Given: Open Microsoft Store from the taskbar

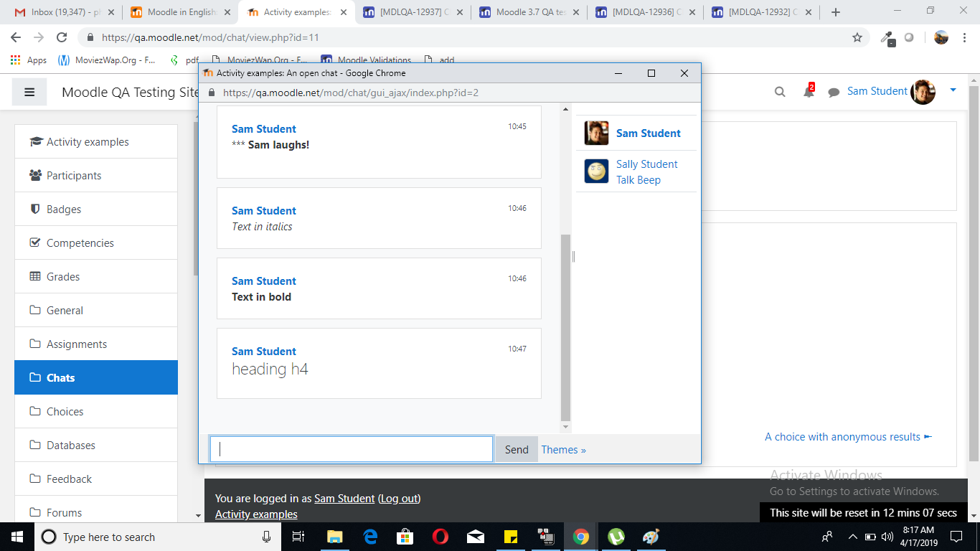Looking at the screenshot, I should (405, 537).
